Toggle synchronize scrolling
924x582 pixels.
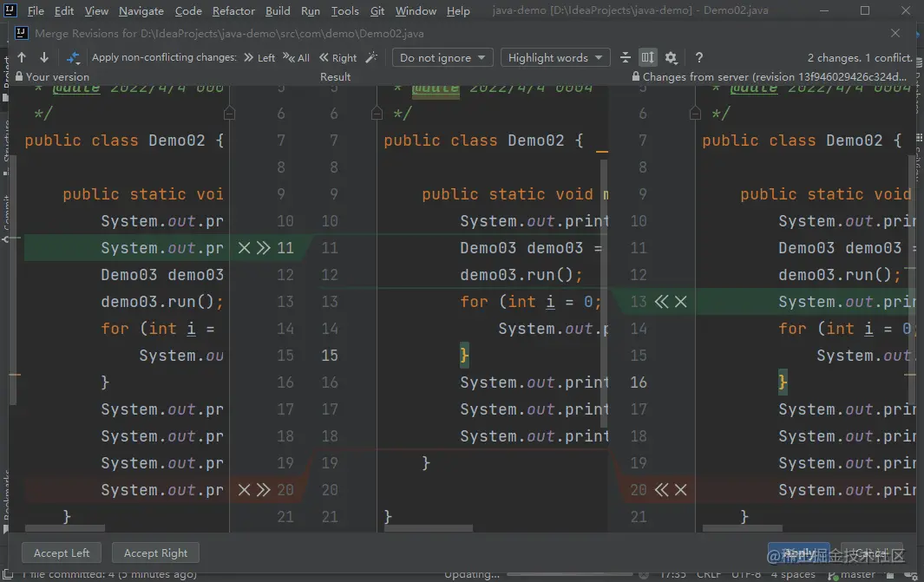(x=647, y=57)
